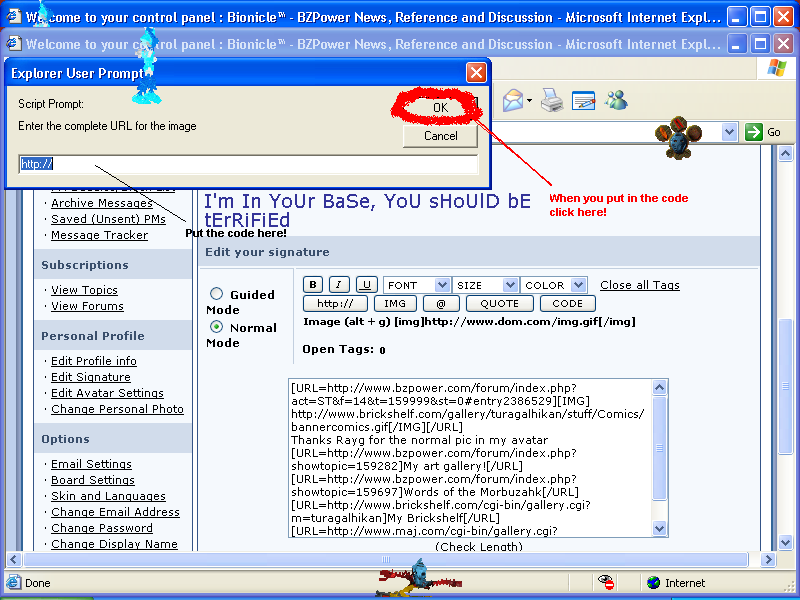Launch Windows Messenger from the toolbar

coord(617,99)
